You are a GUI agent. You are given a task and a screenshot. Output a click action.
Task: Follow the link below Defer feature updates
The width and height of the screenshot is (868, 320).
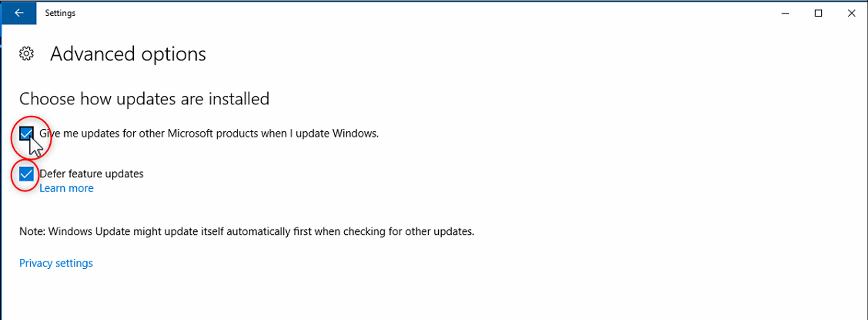(67, 188)
